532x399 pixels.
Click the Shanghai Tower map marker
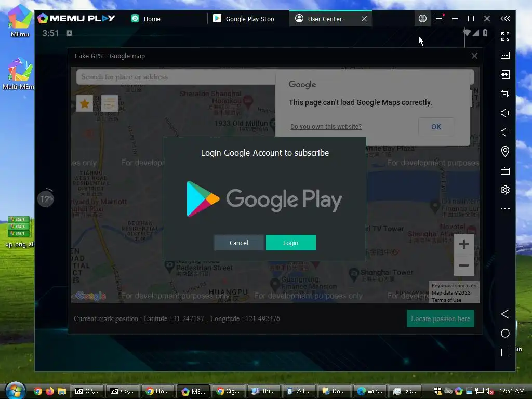[354, 273]
